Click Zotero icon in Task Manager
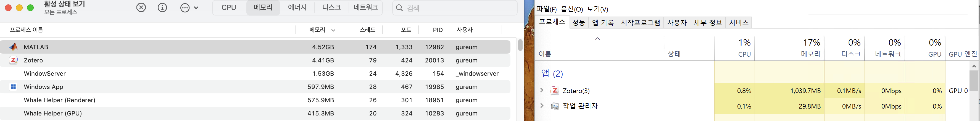This screenshot has width=980, height=121. pyautogui.click(x=555, y=91)
